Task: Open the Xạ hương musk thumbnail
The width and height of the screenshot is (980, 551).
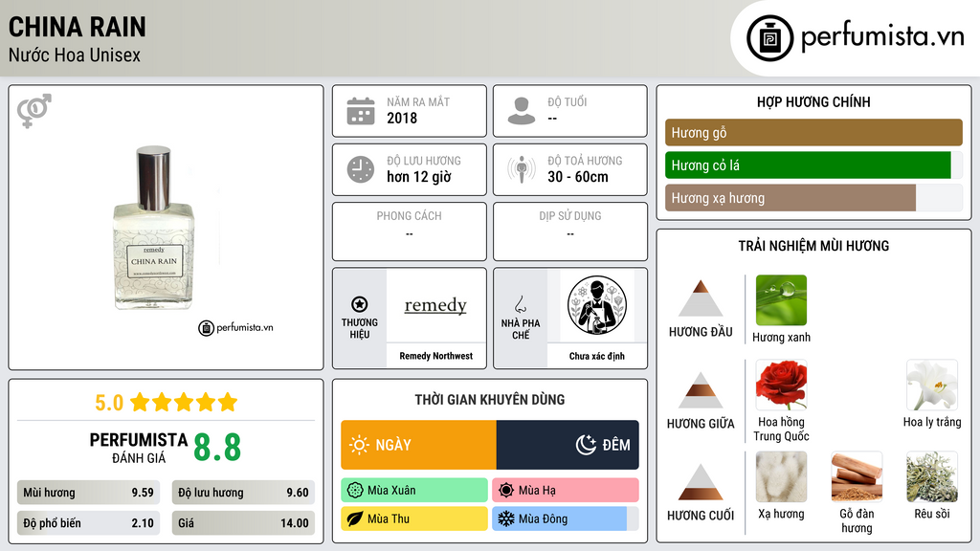Action: click(781, 477)
